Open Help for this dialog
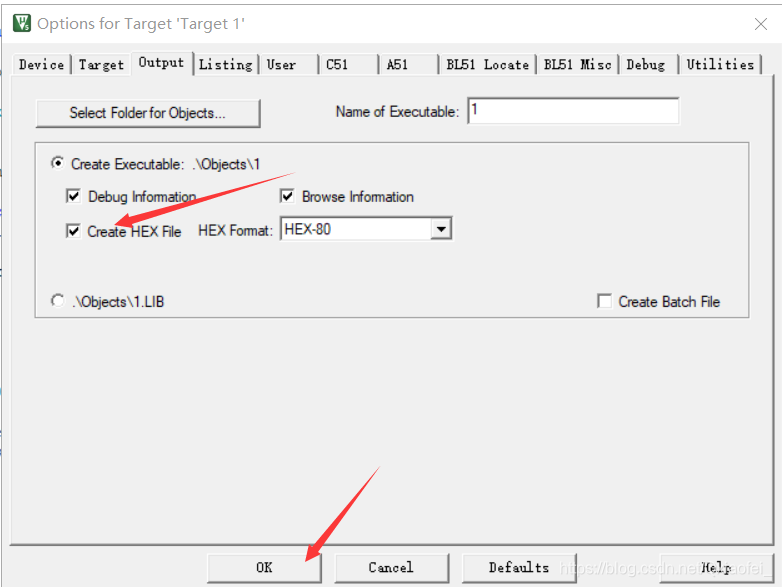Viewport: 782px width, 587px height. pyautogui.click(x=716, y=568)
